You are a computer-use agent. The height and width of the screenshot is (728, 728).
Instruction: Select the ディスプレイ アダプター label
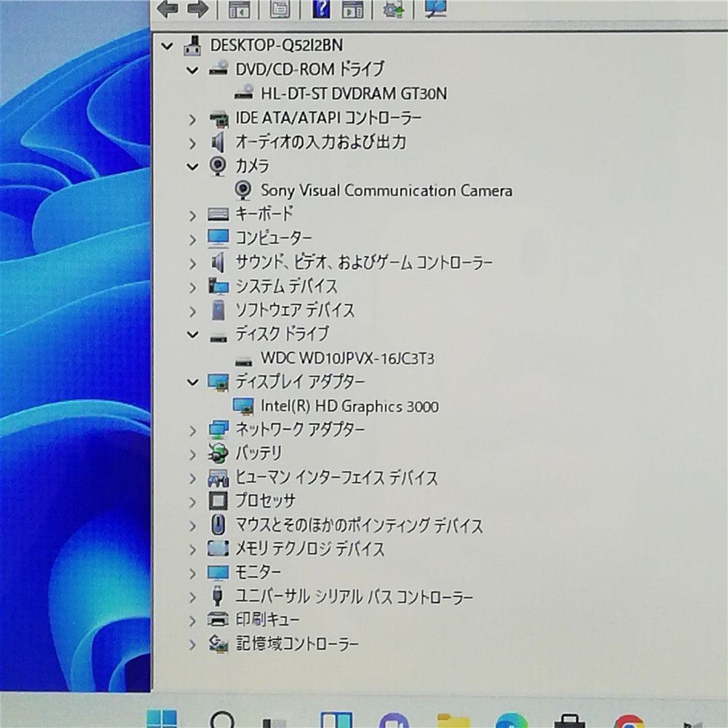[x=300, y=381]
